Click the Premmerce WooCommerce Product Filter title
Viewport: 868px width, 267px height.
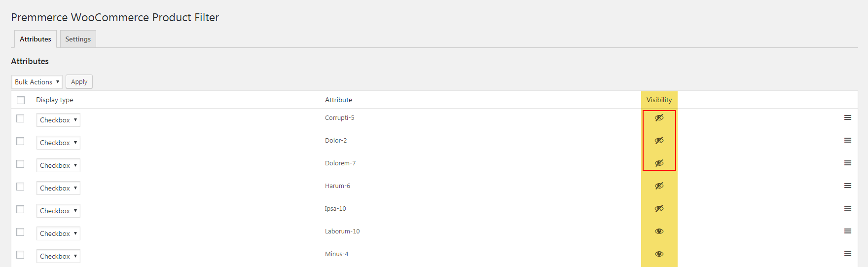tap(115, 17)
